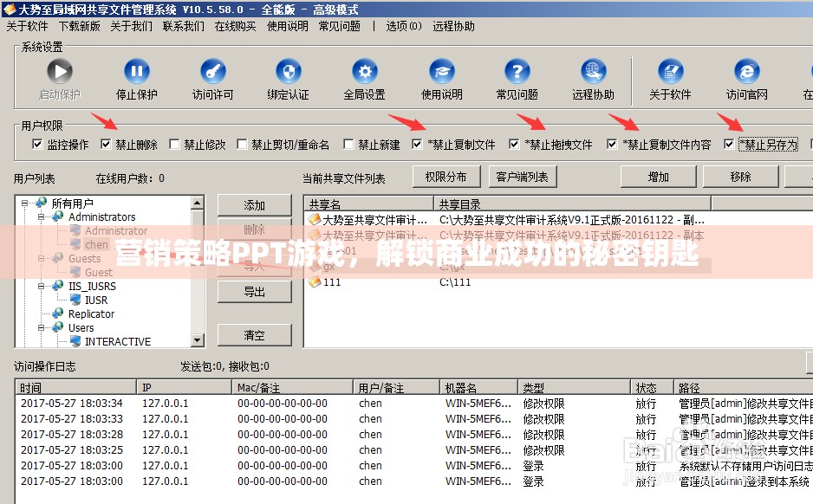
Task: Click the 启动保护 play icon
Action: (60, 72)
